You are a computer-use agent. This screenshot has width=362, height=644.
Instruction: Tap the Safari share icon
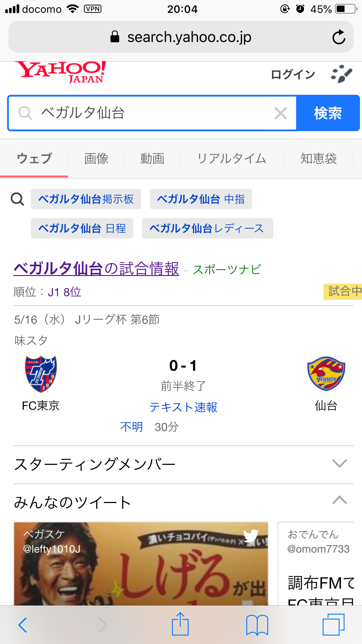[180, 624]
